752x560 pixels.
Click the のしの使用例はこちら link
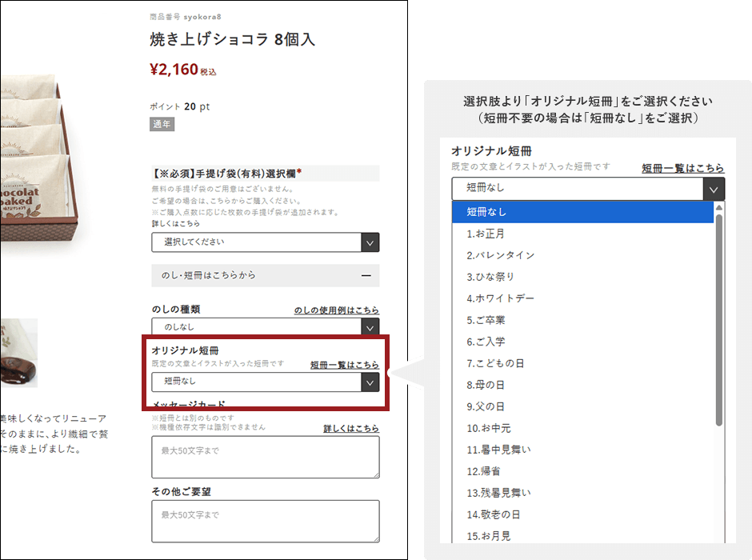pos(336,310)
